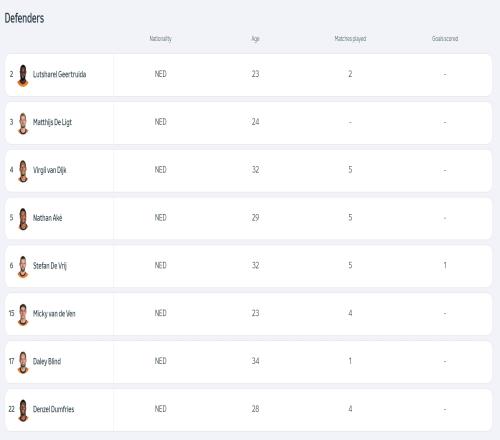
Task: Click the Age column header
Action: tap(255, 39)
